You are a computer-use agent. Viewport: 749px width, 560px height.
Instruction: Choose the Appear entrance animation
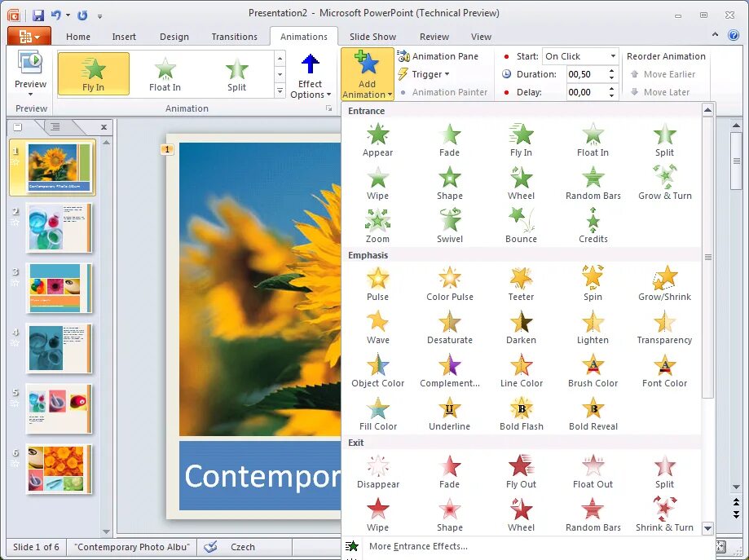click(377, 140)
